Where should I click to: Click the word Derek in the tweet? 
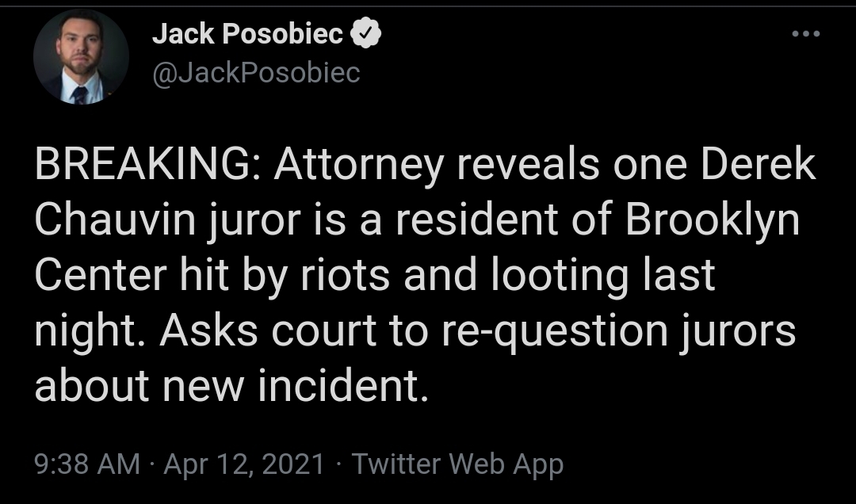point(759,164)
